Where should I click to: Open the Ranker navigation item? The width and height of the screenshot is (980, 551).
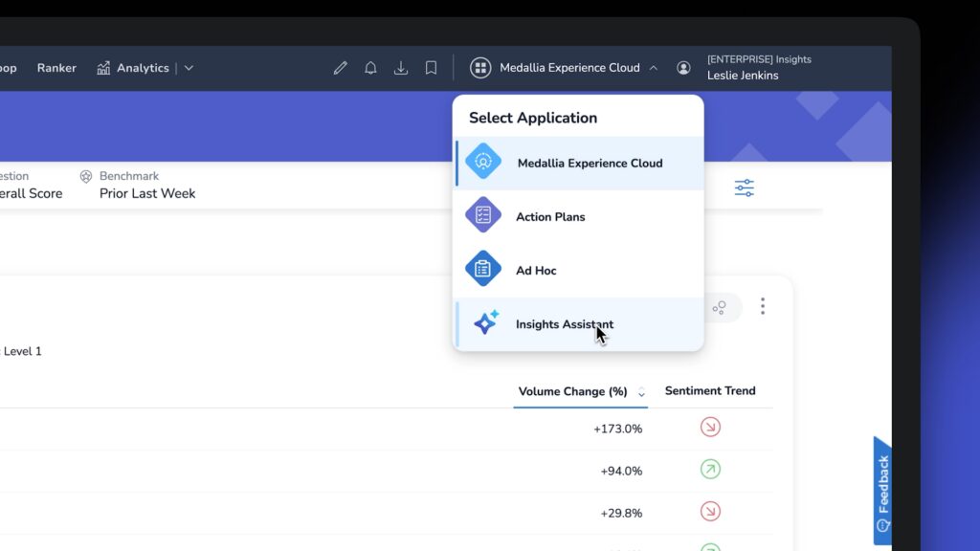tap(56, 68)
